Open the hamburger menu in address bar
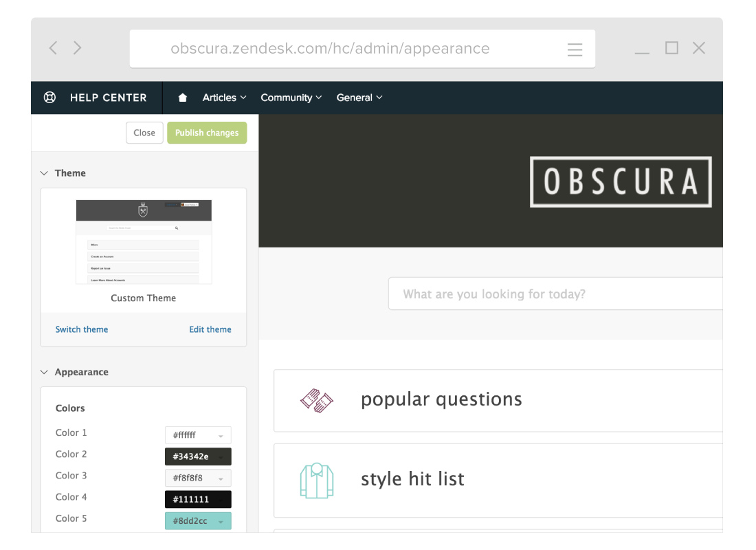This screenshot has height=550, width=756. pos(575,49)
